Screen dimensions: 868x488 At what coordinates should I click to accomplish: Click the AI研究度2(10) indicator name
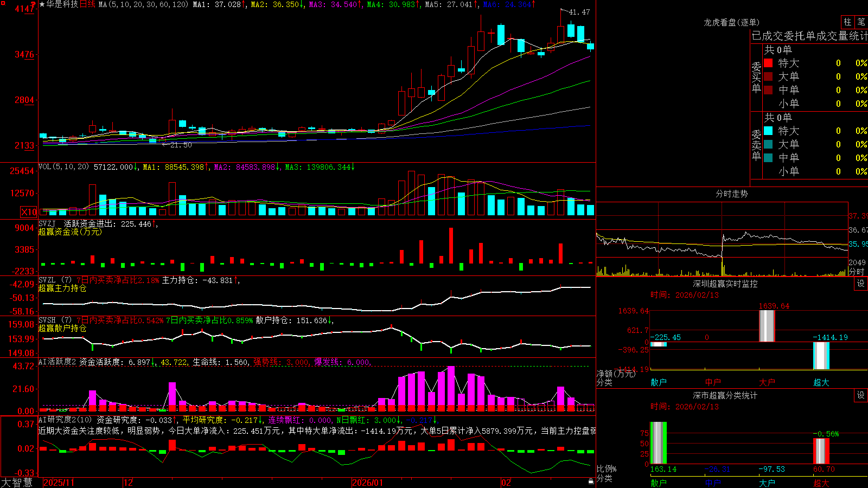pyautogui.click(x=66, y=420)
